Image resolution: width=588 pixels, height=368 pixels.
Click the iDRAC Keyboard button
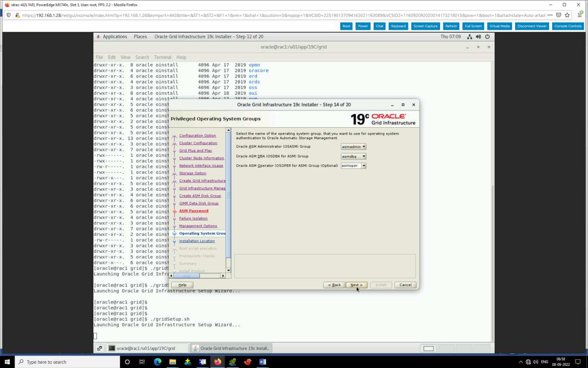click(398, 26)
